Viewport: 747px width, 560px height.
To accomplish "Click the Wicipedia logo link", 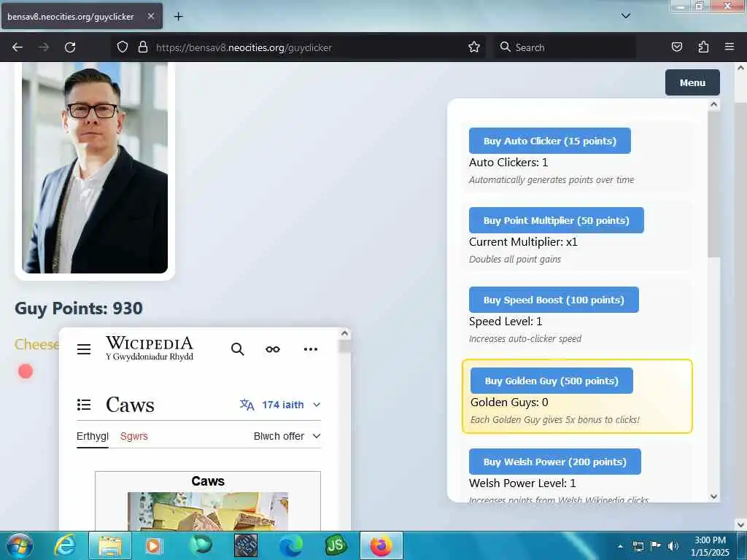I will 150,348.
